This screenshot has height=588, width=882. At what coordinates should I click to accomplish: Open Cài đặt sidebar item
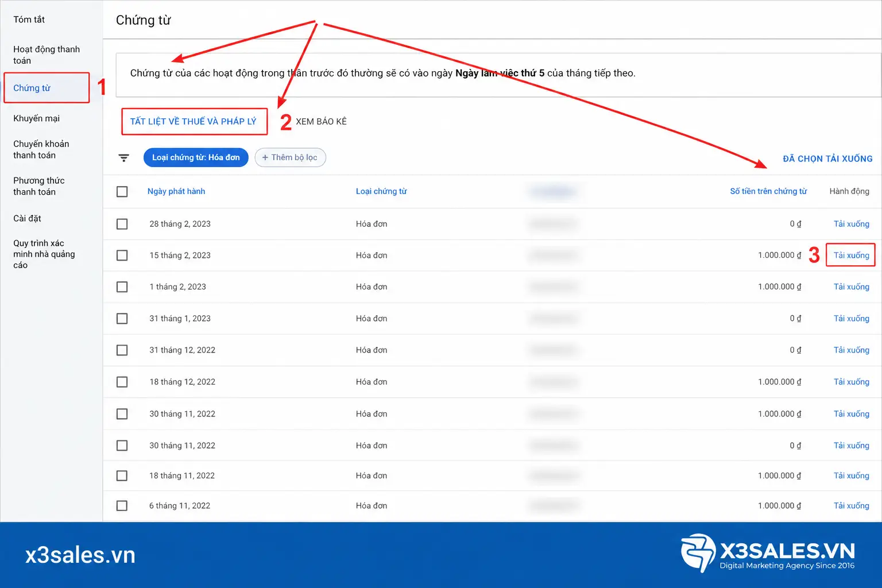28,218
